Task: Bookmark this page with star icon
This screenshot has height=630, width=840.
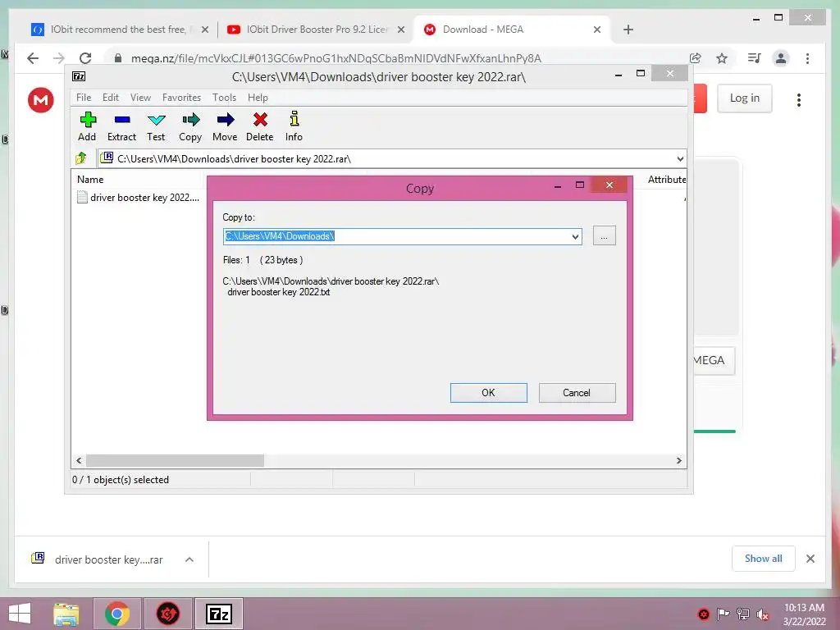Action: coord(722,58)
